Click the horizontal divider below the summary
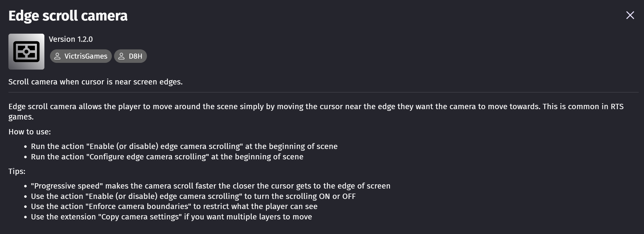 (323, 92)
